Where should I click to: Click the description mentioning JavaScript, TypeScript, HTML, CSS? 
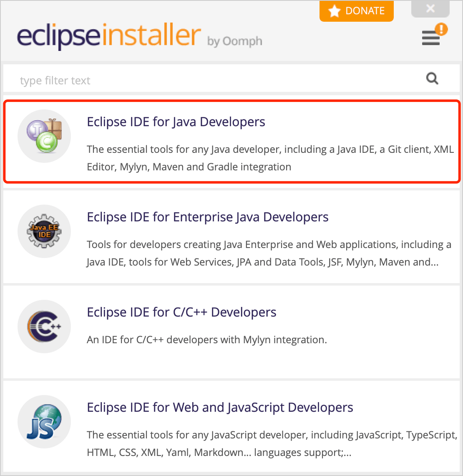272,443
